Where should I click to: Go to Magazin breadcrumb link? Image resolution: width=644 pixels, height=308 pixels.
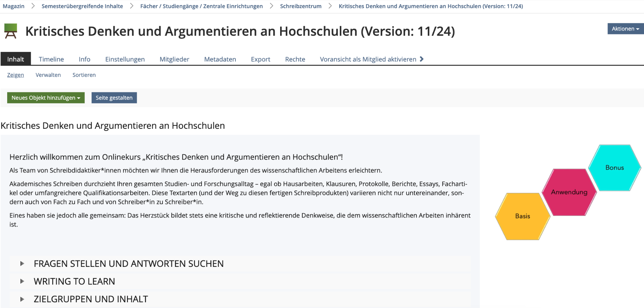click(14, 6)
